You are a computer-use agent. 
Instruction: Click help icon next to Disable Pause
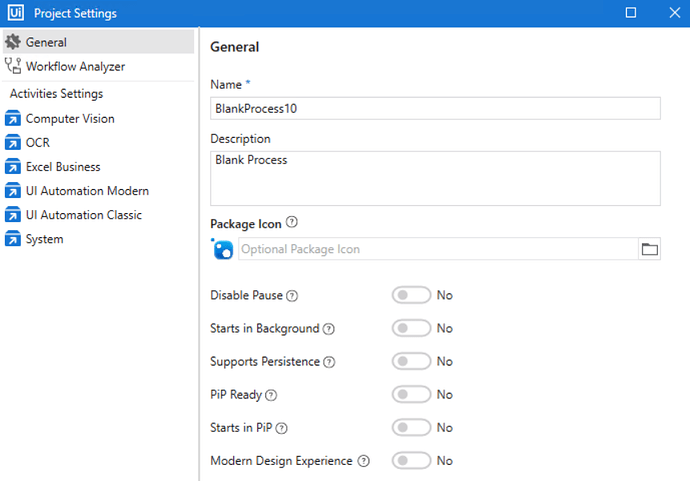[293, 296]
